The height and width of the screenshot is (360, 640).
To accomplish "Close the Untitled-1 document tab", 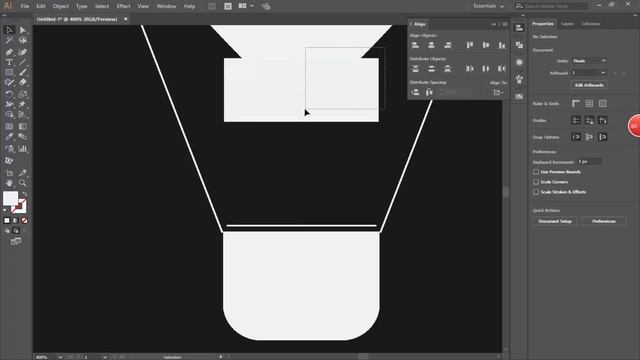I will click(x=126, y=19).
